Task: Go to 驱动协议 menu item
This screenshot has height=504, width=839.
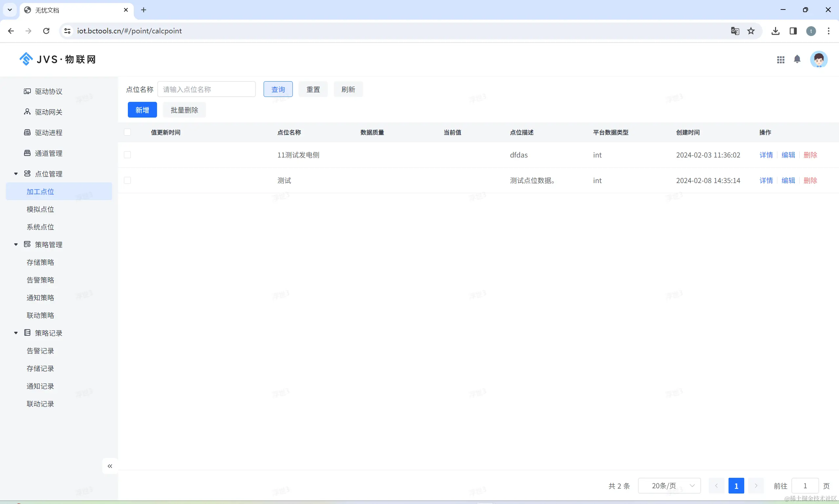Action: point(49,91)
